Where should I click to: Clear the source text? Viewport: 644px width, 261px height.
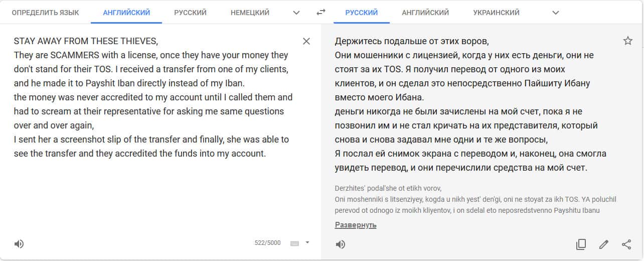[306, 41]
